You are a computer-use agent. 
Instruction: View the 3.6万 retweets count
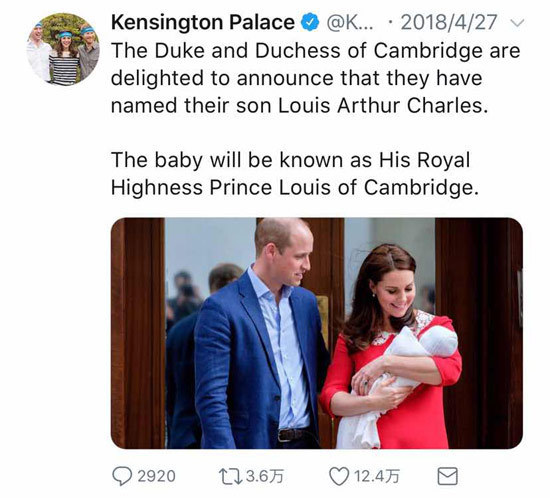point(264,476)
